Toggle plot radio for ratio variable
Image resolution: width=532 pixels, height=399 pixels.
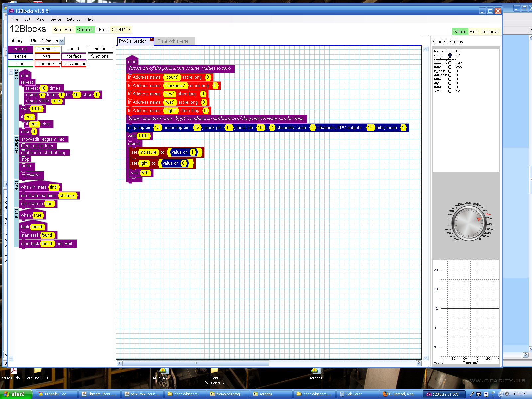[x=450, y=79]
